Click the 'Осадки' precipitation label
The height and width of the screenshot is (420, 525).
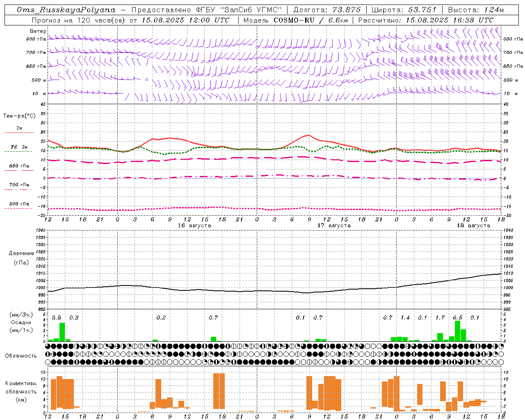point(21,322)
